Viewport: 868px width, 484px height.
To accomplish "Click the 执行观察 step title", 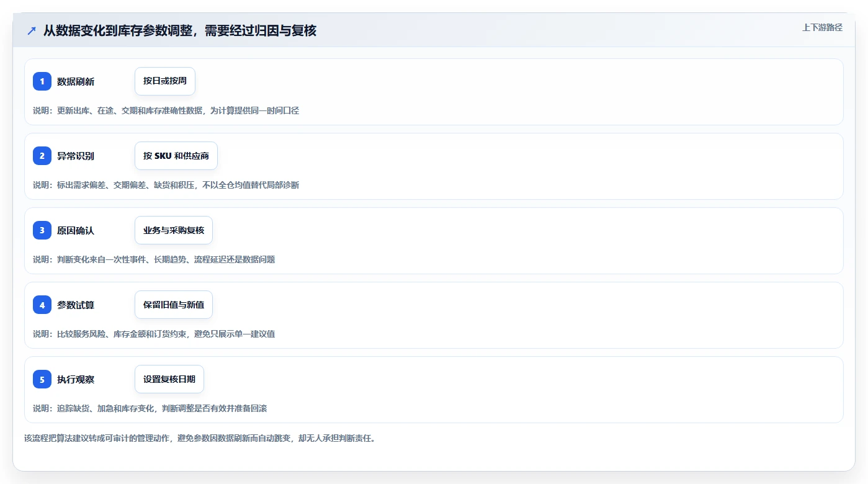I will click(x=76, y=379).
